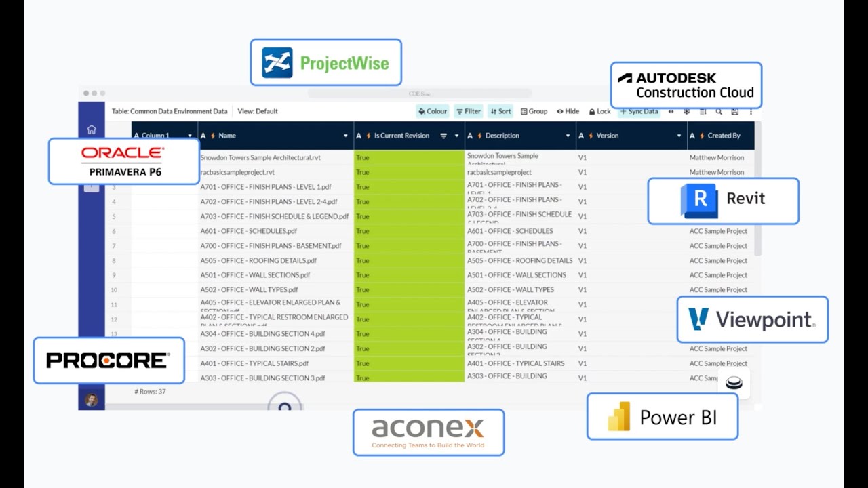Screen dimensions: 868x488
Task: Click '# Rows: 37' status text
Action: click(x=150, y=392)
